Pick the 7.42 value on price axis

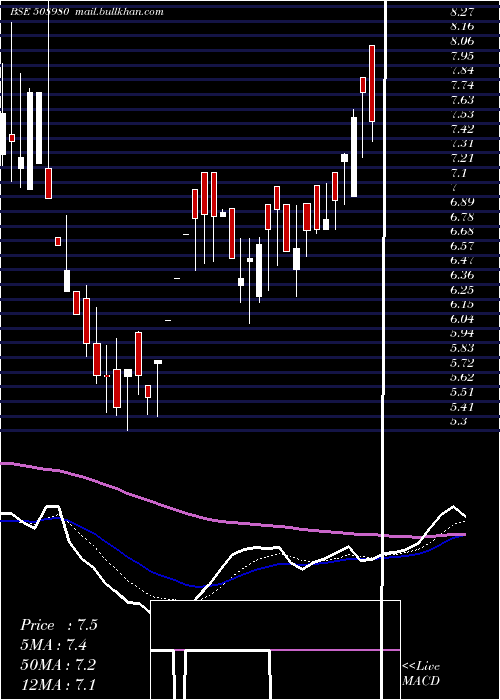[x=462, y=129]
